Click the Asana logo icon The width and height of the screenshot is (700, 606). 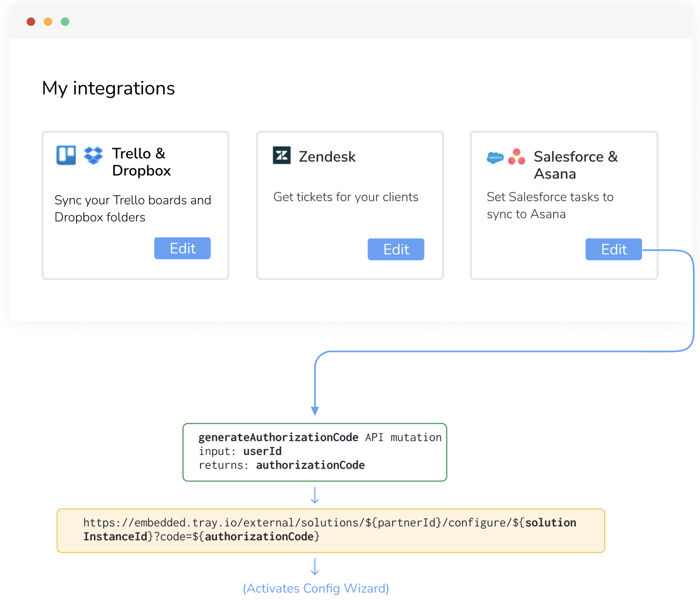(x=516, y=158)
